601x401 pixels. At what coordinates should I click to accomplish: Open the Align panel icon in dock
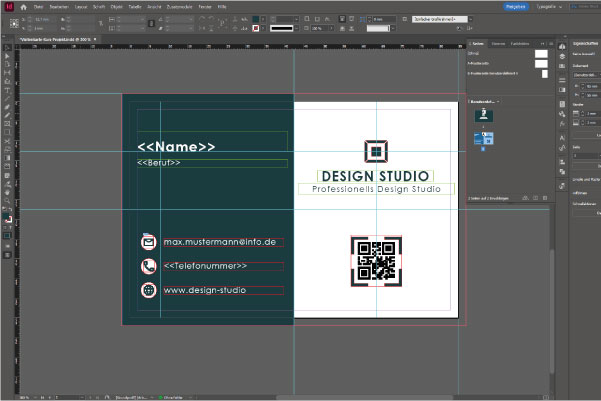click(562, 162)
